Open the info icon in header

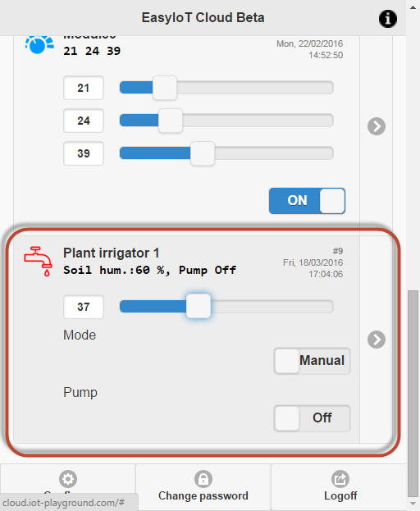[x=387, y=19]
